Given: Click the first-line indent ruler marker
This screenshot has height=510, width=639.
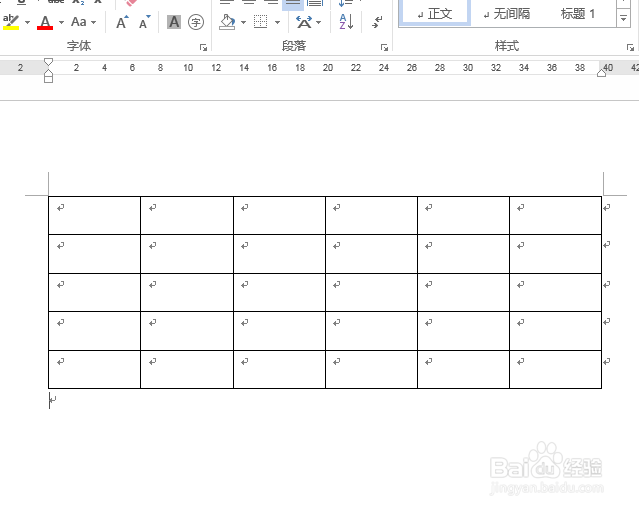Looking at the screenshot, I should click(48, 62).
